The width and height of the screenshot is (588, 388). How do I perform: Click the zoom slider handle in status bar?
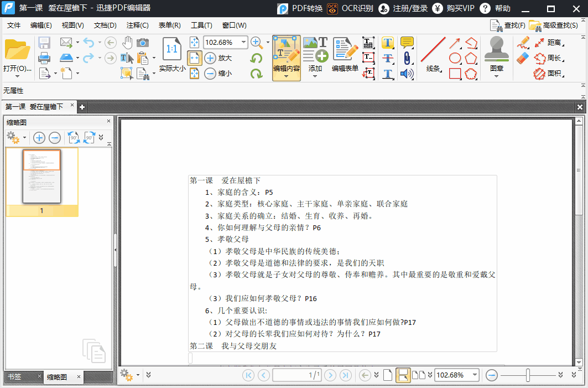coord(528,375)
